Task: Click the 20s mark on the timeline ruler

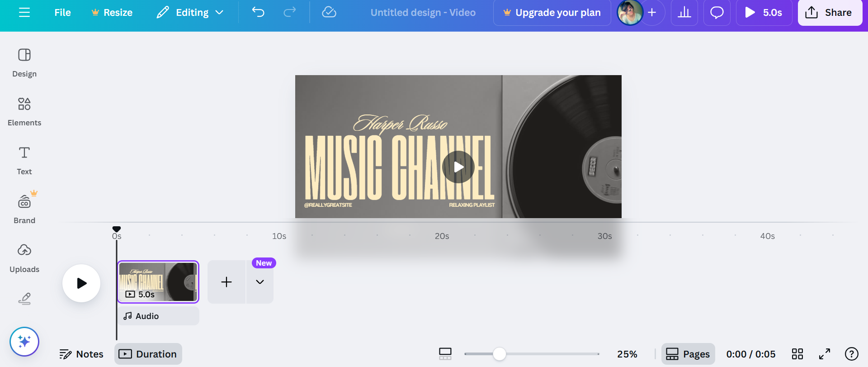Action: [442, 236]
